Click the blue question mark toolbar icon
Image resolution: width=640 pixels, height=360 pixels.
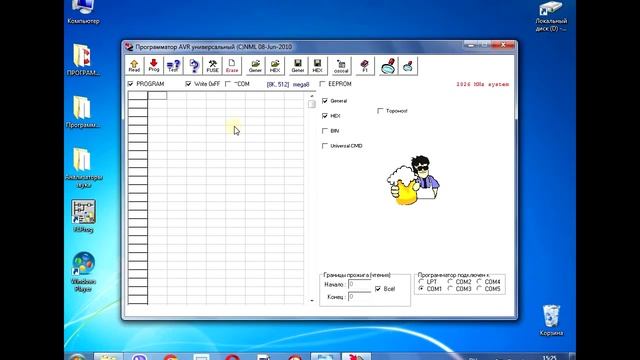pyautogui.click(x=194, y=66)
